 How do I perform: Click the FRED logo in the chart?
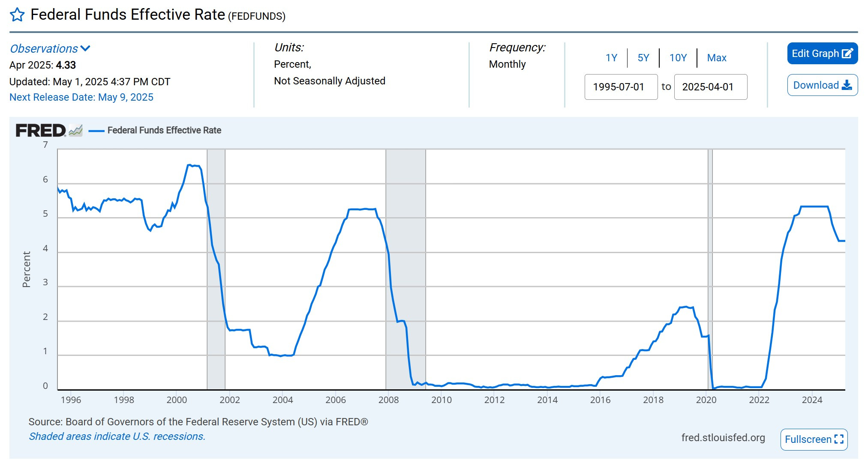point(40,130)
